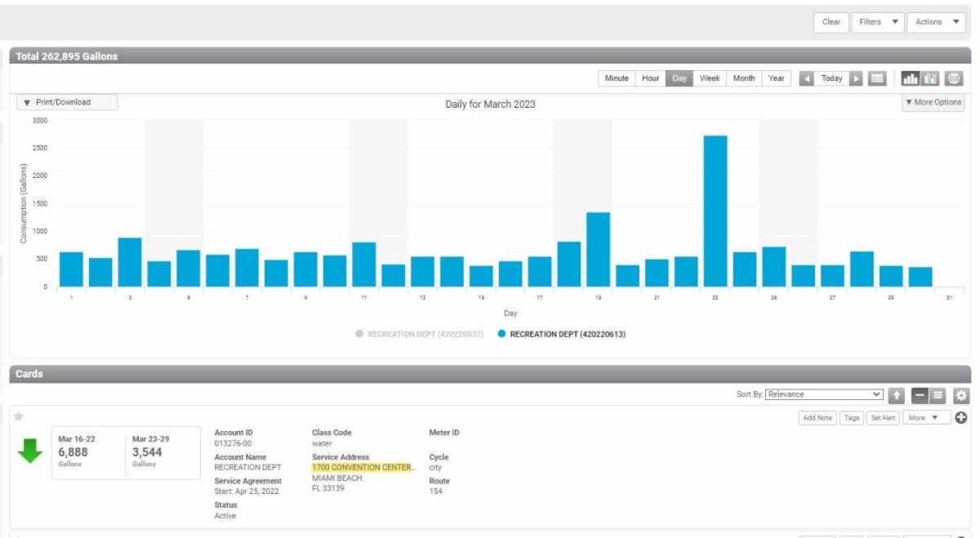Click the Add Note button

817,418
